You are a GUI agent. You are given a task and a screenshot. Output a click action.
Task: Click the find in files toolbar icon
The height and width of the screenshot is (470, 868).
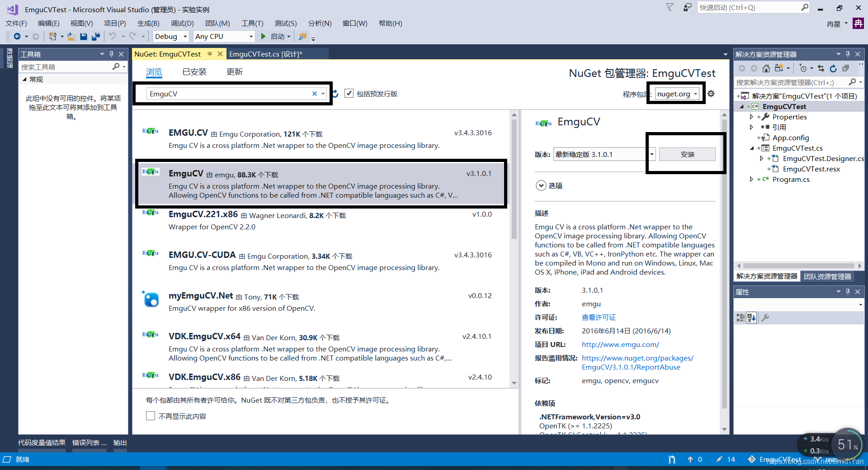tap(303, 37)
